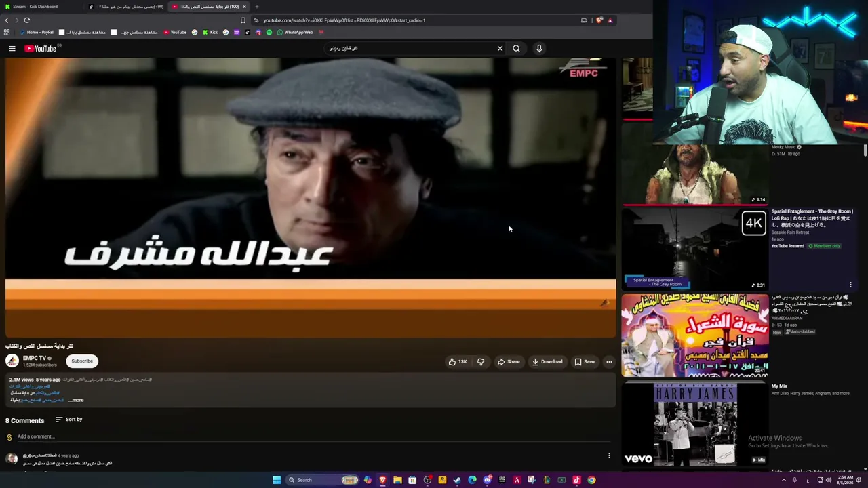The width and height of the screenshot is (868, 488).
Task: Open the My Mix playlist title
Action: coord(779,386)
